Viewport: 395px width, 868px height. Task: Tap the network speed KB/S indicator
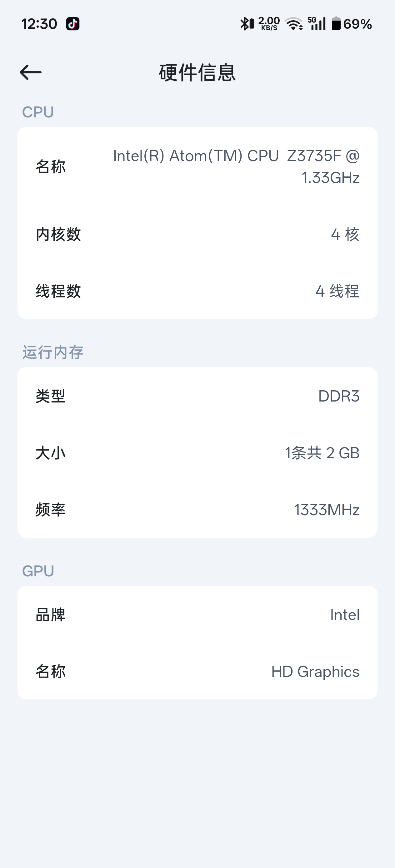[x=269, y=24]
